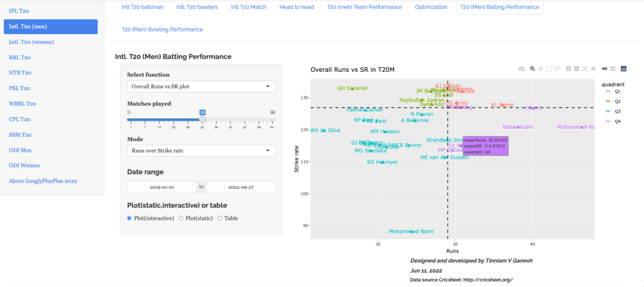The height and width of the screenshot is (287, 644).
Task: Select the Pan tool in plot toolbar
Action: pyautogui.click(x=540, y=69)
